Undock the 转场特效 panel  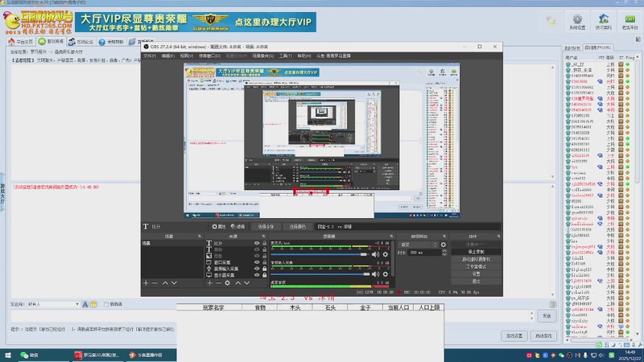click(444, 237)
